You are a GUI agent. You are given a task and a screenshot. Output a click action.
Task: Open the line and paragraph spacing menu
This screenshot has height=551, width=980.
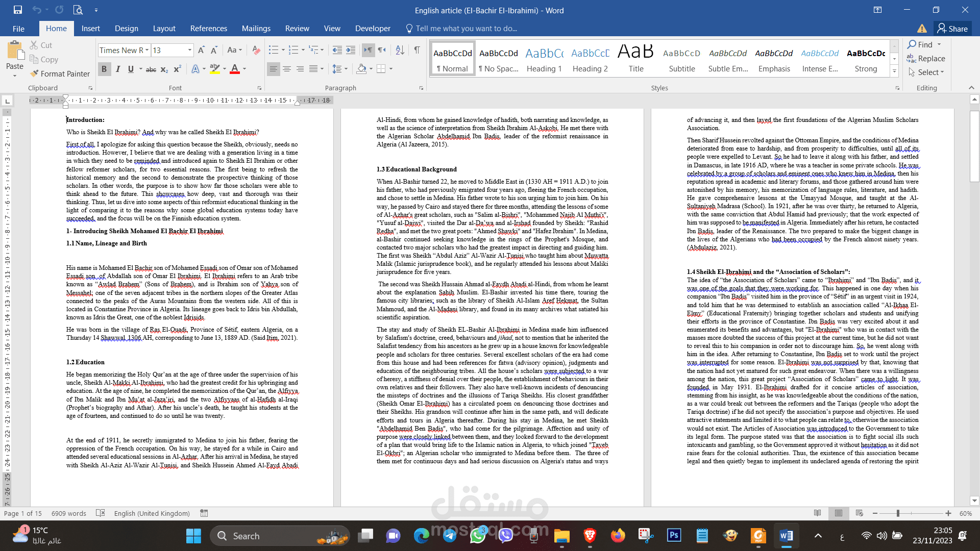coord(340,69)
